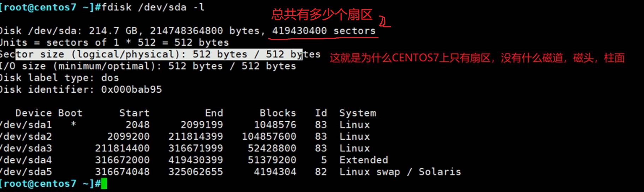The height and width of the screenshot is (192, 644).
Task: Click the "dos" disk label type
Action: click(x=110, y=78)
